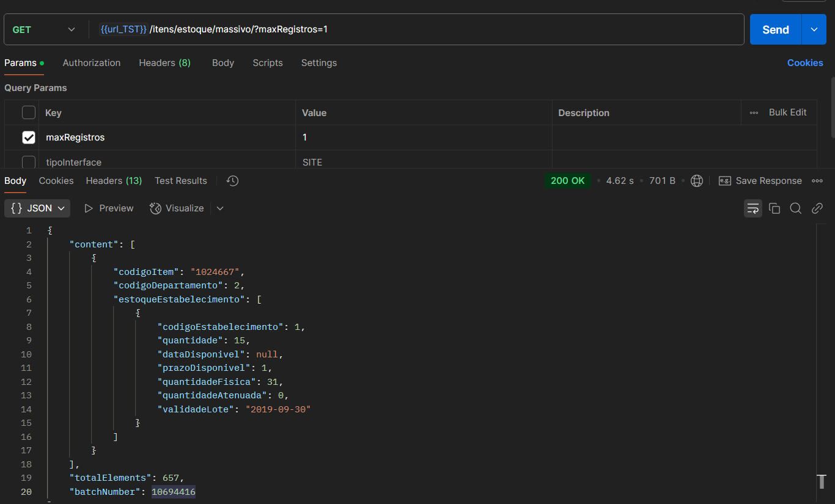Switch to the Authorization tab
Image resolution: width=835 pixels, height=504 pixels.
(92, 63)
